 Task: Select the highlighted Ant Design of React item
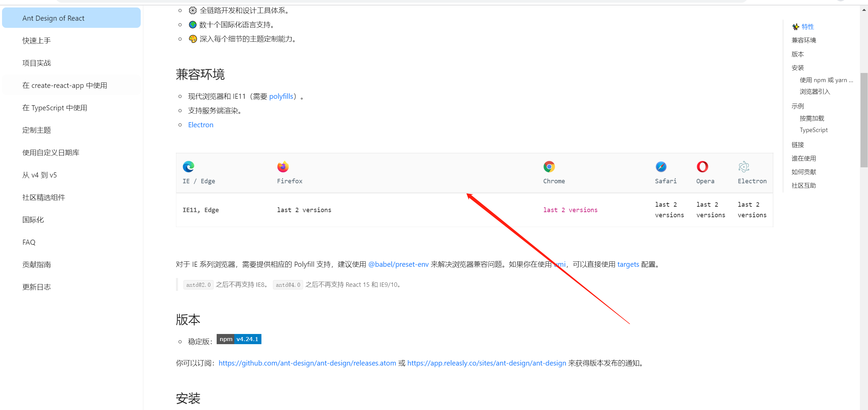53,18
